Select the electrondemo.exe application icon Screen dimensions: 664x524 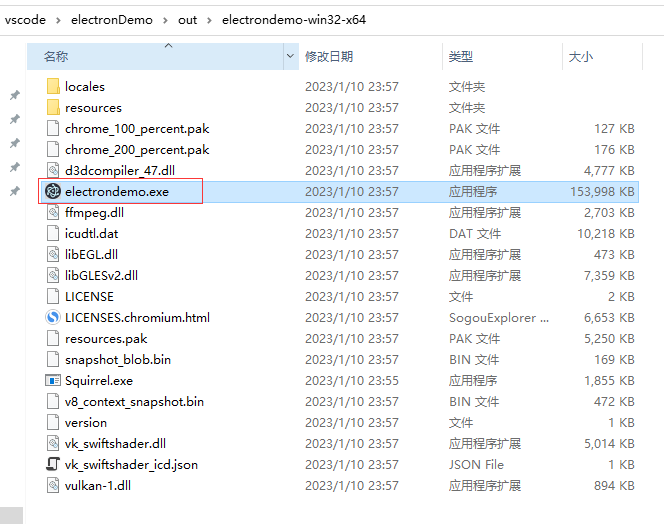[x=54, y=191]
